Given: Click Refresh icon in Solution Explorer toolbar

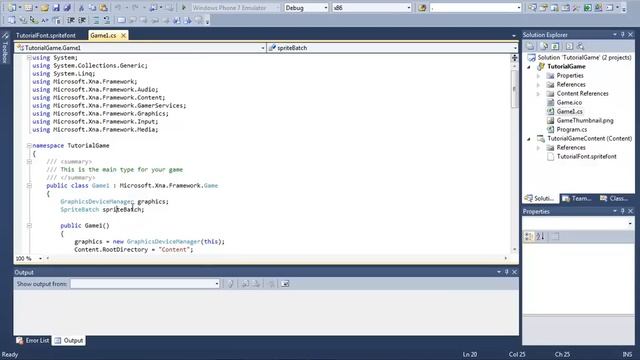Looking at the screenshot, I should click(555, 46).
